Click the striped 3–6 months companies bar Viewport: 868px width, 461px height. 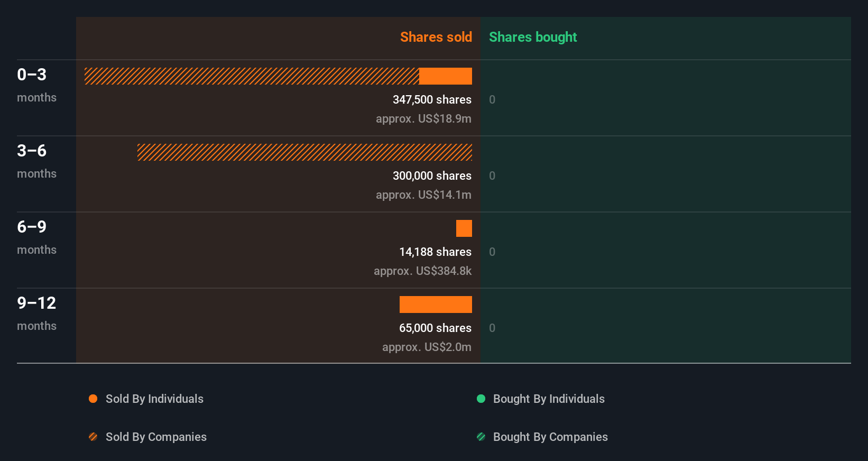click(304, 152)
